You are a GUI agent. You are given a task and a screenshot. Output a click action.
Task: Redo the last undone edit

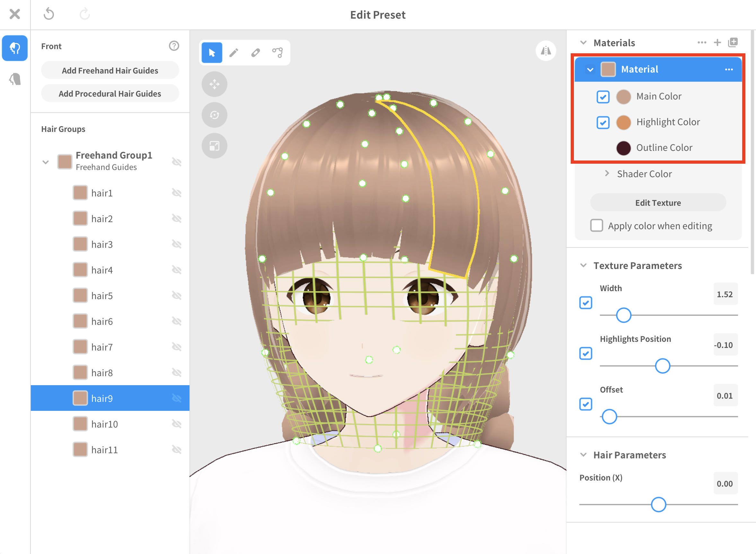pyautogui.click(x=84, y=14)
